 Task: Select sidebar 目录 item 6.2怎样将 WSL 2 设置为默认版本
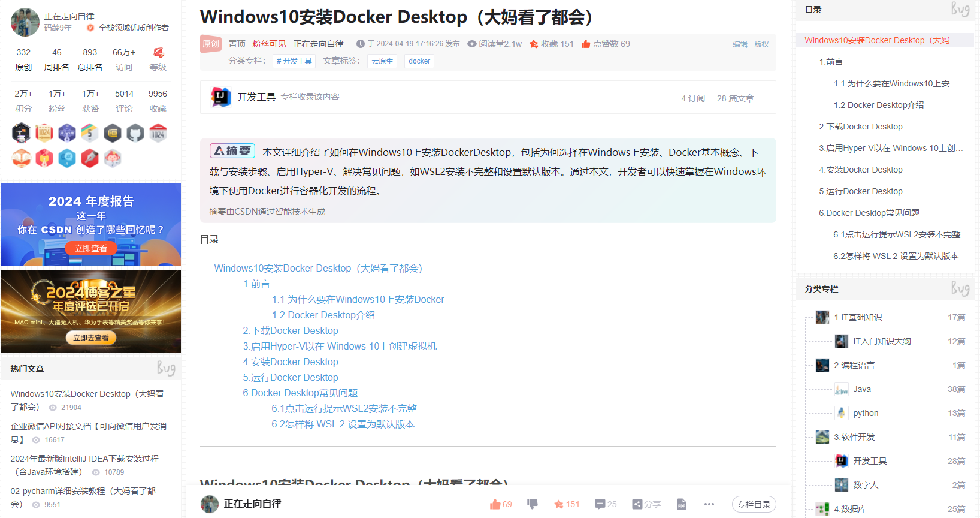(x=896, y=256)
